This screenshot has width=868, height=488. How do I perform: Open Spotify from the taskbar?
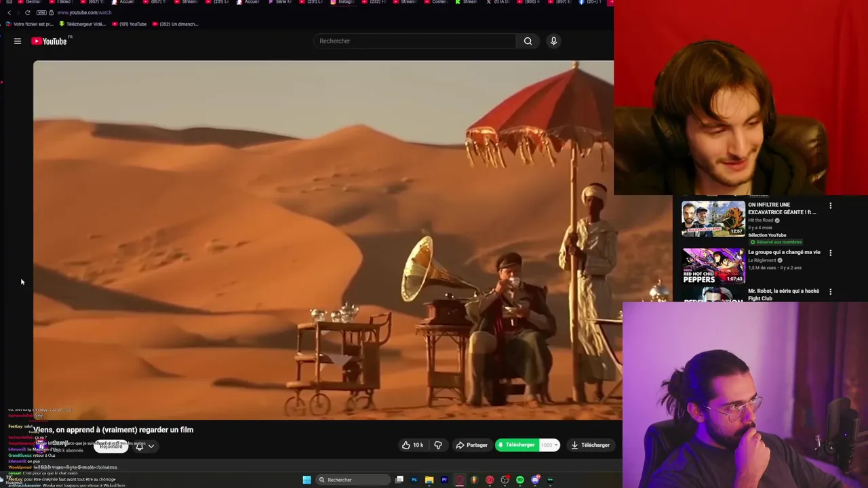click(520, 480)
